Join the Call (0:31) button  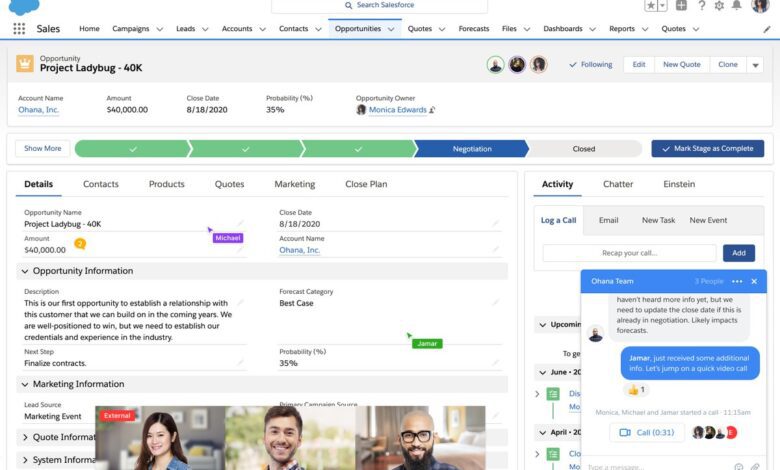point(647,433)
